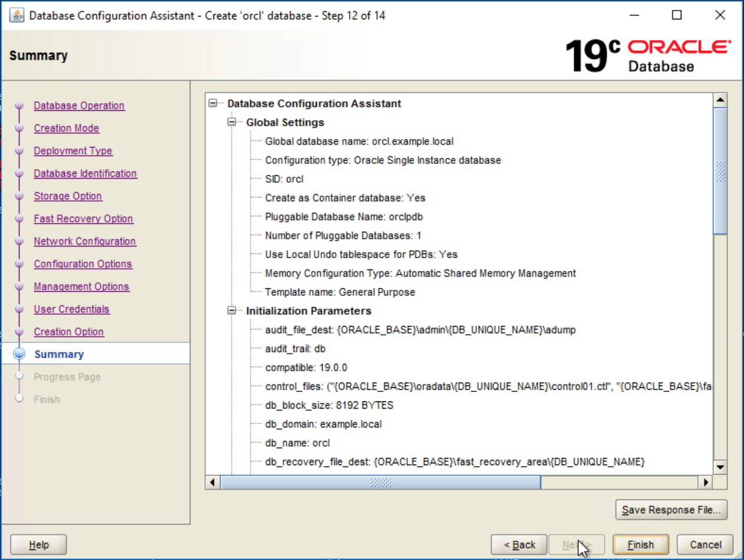This screenshot has width=744, height=560.
Task: Select db_block_size: 8192 BYTES row
Action: (x=329, y=406)
